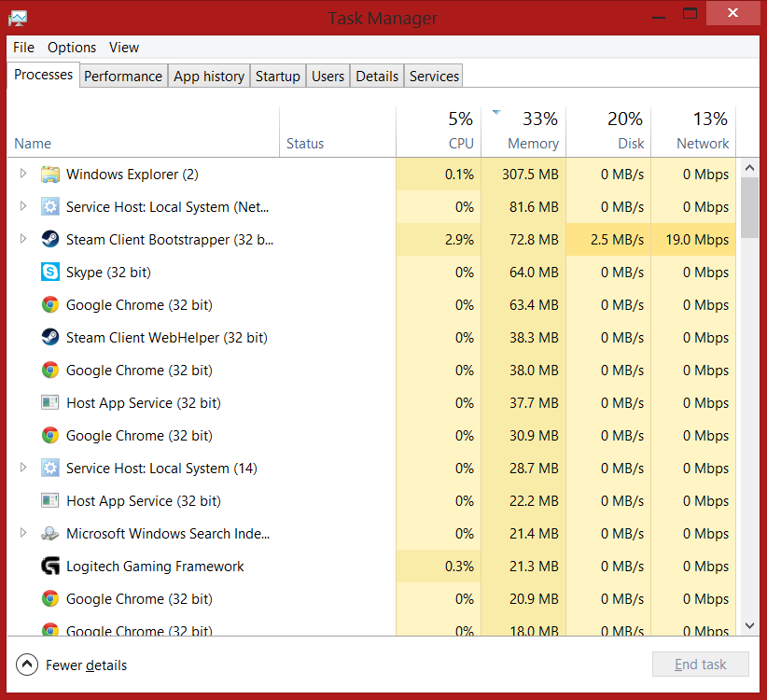
Task: Sort by the Memory column header
Action: (523, 133)
